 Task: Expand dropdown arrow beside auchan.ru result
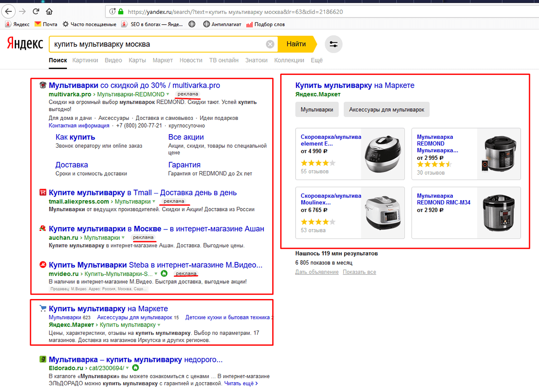point(123,238)
